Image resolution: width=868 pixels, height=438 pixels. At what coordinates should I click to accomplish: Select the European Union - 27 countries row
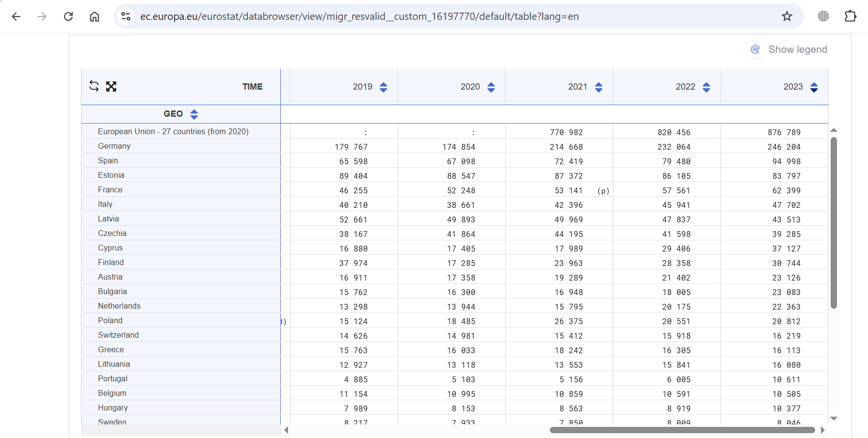173,131
